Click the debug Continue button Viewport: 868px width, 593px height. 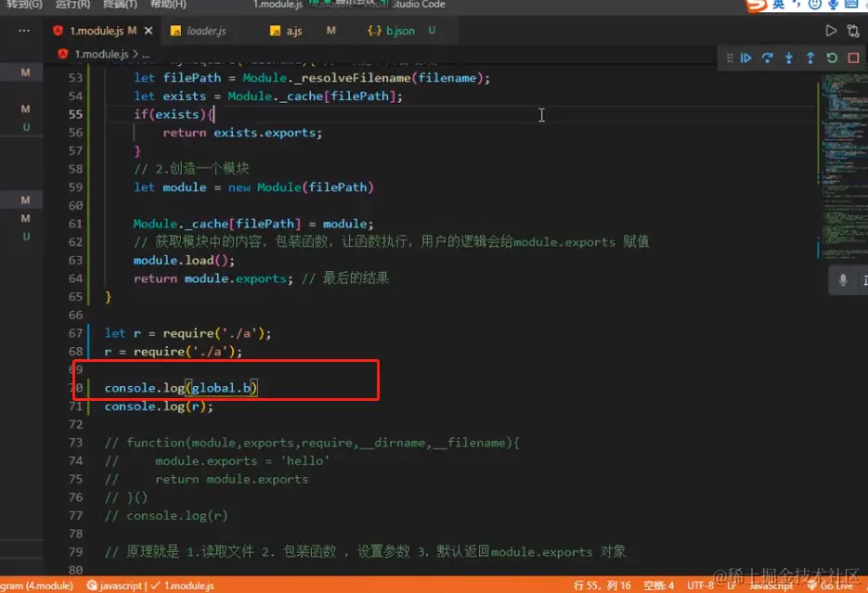(x=745, y=58)
